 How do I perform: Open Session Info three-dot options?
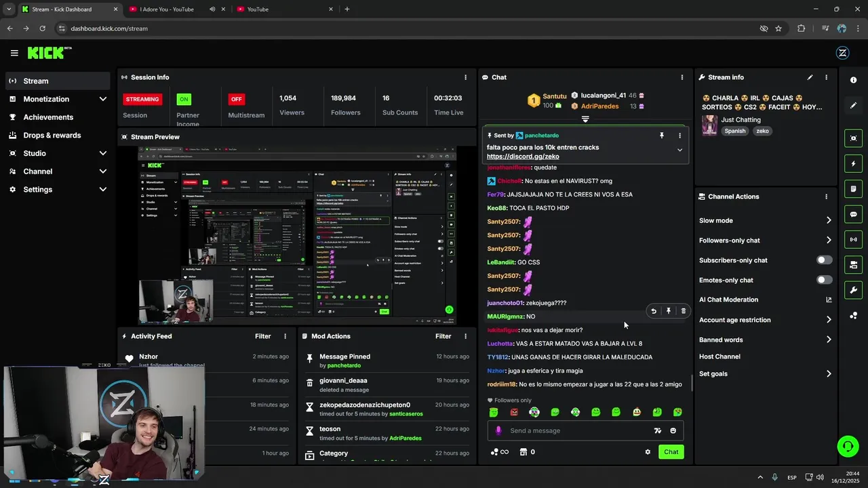(465, 77)
